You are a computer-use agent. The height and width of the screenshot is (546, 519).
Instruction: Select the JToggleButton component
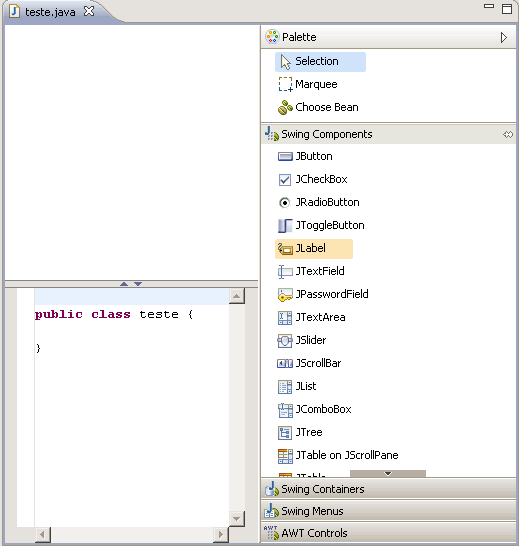(321, 225)
